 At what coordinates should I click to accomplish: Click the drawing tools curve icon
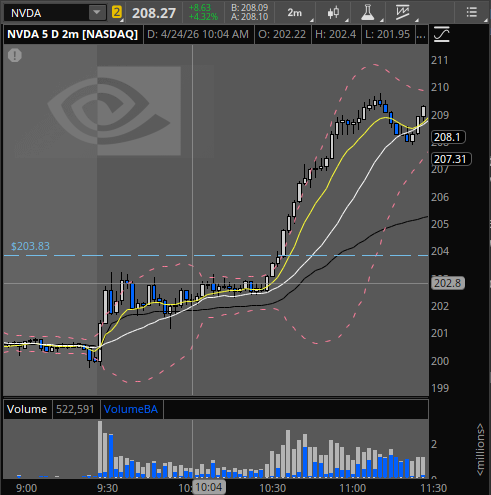pos(442,34)
